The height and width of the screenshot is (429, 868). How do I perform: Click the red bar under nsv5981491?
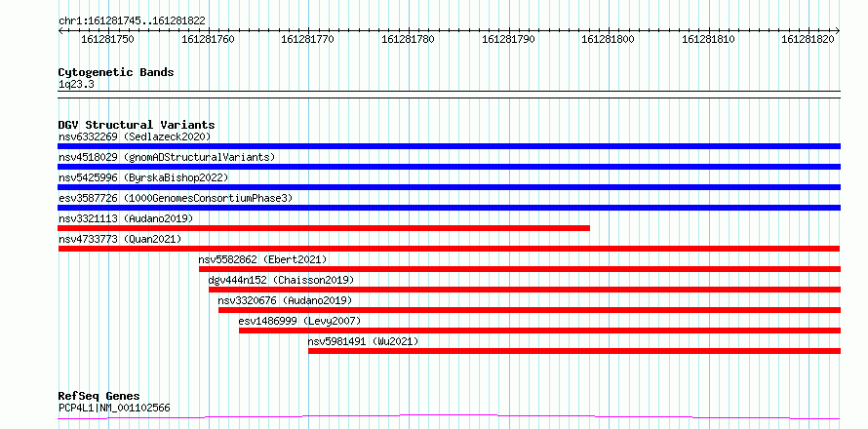point(574,351)
